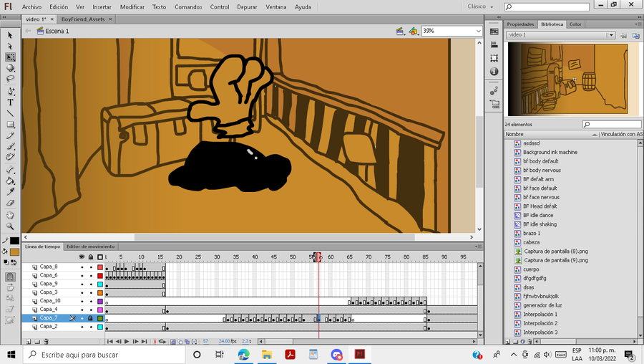The image size is (644, 364).
Task: Toggle loop playback in timeline
Action: coord(162,341)
